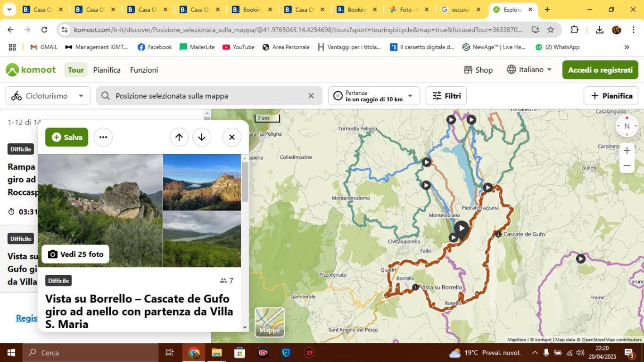Open Chrome downloads icon
Image resolution: width=644 pixels, height=362 pixels.
600,30
